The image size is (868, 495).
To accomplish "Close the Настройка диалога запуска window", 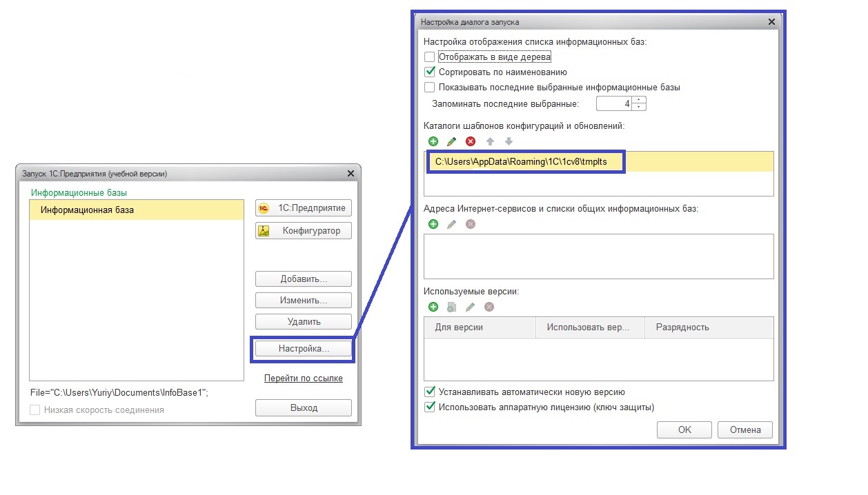I will point(771,22).
